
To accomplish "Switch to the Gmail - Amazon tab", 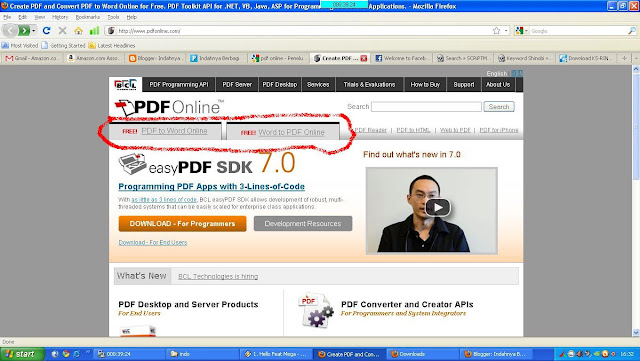I will pos(33,58).
